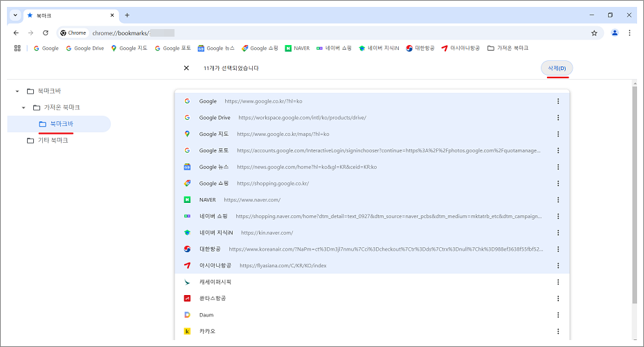
Task: Click the page vertical scrollbar
Action: point(634,195)
